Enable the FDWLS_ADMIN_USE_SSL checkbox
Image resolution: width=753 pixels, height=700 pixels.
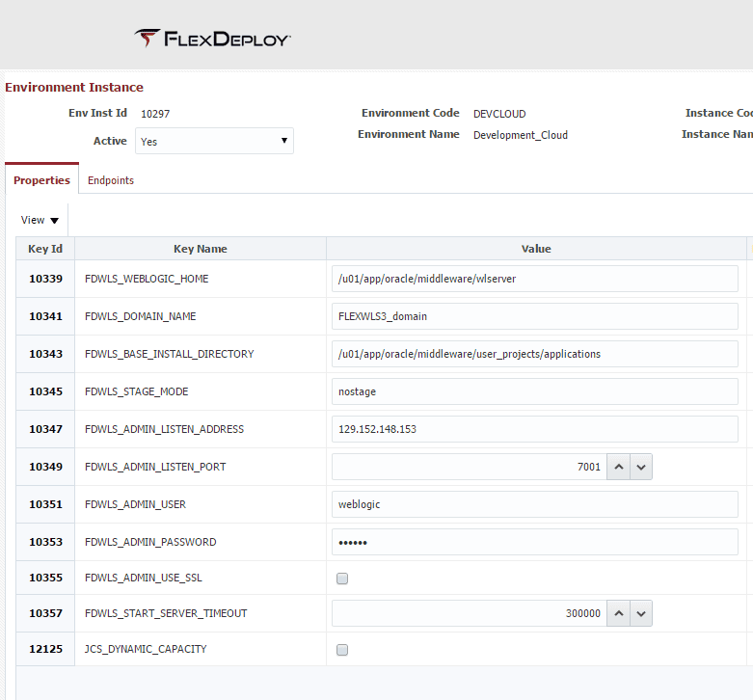click(x=342, y=579)
